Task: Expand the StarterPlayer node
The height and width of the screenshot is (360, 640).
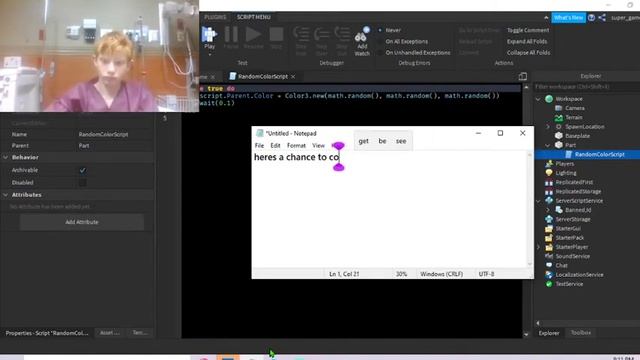Action: 538,247
